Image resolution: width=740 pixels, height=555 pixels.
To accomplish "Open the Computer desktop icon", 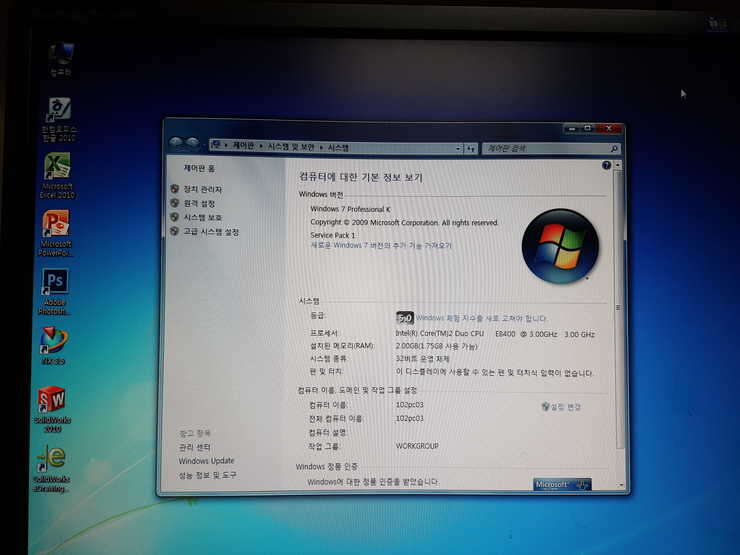I will pyautogui.click(x=61, y=60).
